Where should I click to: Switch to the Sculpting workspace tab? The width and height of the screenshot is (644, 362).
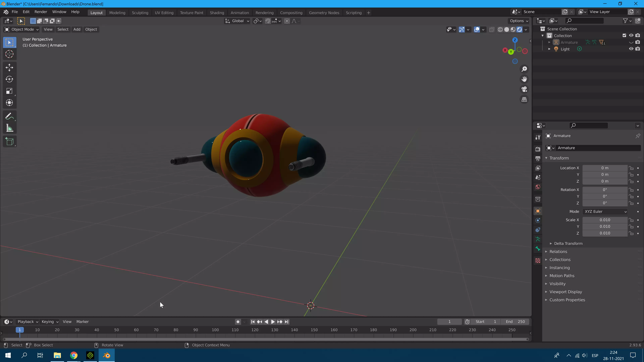[x=140, y=13]
